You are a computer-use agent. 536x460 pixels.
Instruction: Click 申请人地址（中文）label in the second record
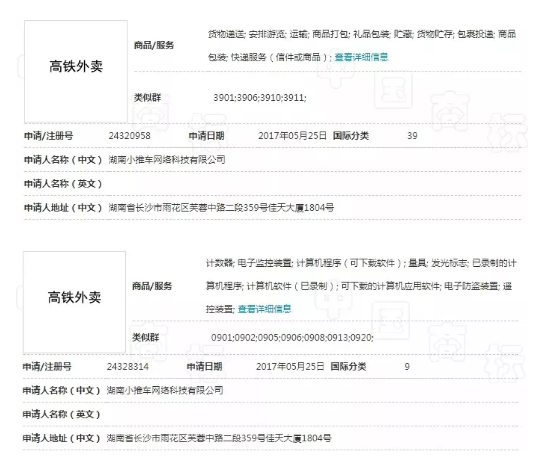coord(61,438)
